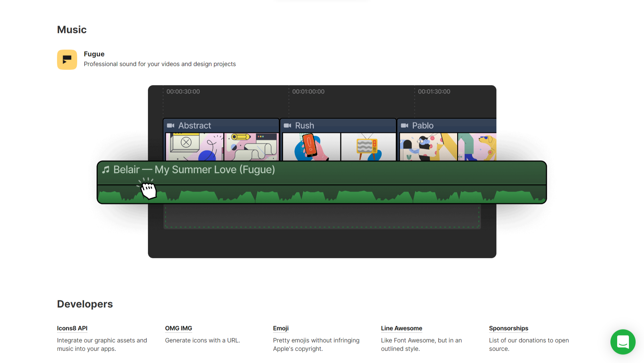Viewport: 644px width, 363px height.
Task: Click 'Generate icons with a URL.' text
Action: pyautogui.click(x=203, y=341)
